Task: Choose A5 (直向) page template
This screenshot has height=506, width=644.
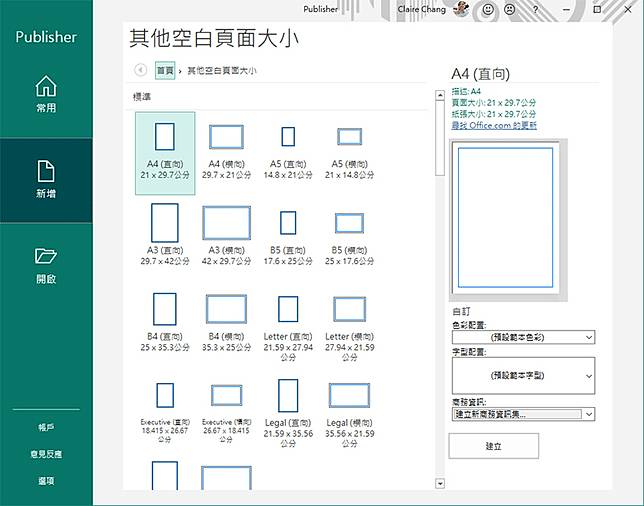Action: (x=288, y=152)
